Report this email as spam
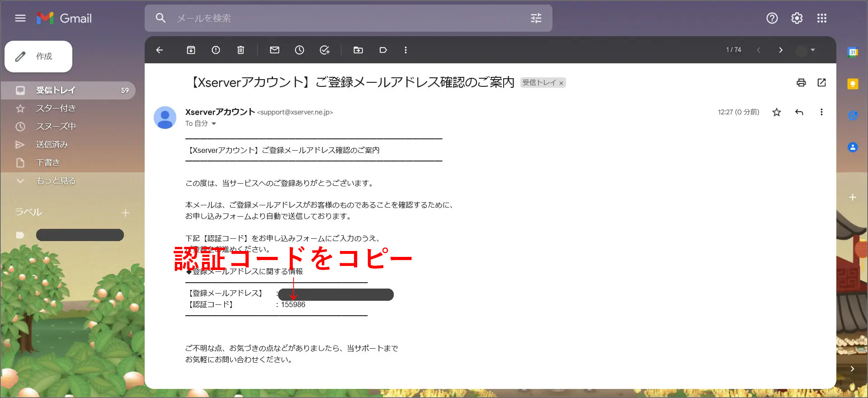The height and width of the screenshot is (398, 868). 216,50
